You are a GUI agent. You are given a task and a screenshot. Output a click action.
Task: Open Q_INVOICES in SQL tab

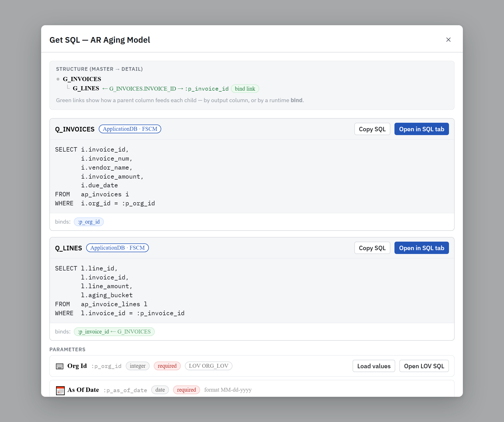(x=421, y=129)
